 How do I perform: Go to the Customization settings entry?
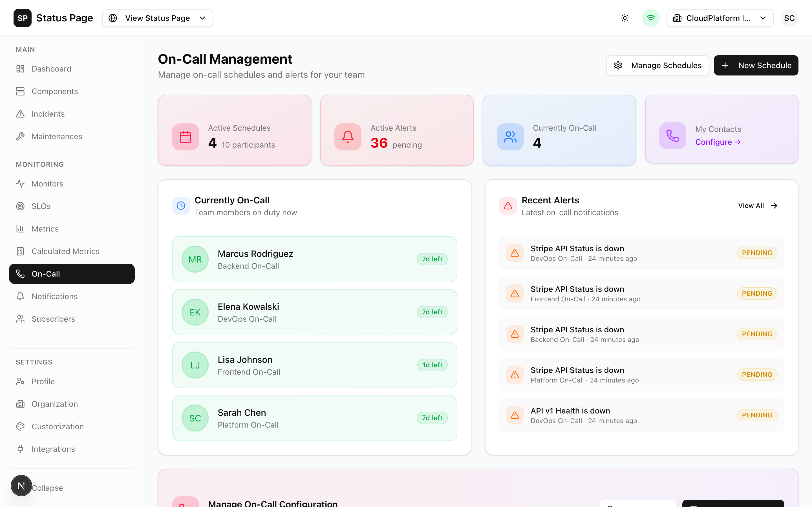click(x=58, y=426)
